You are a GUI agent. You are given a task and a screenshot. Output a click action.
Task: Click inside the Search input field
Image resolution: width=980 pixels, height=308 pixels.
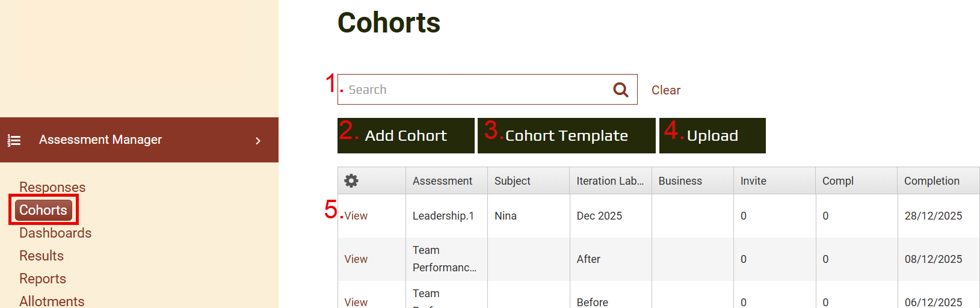pyautogui.click(x=475, y=90)
